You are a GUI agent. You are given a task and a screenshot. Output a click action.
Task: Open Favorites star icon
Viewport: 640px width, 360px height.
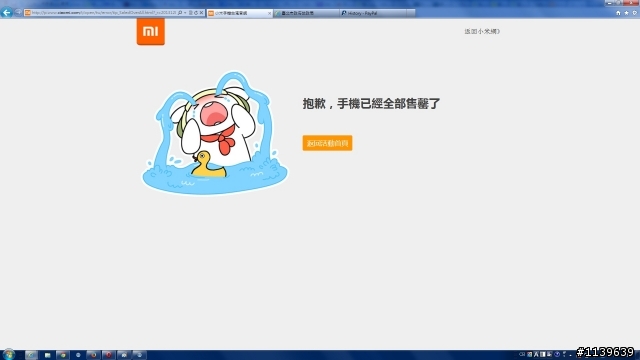coord(626,13)
